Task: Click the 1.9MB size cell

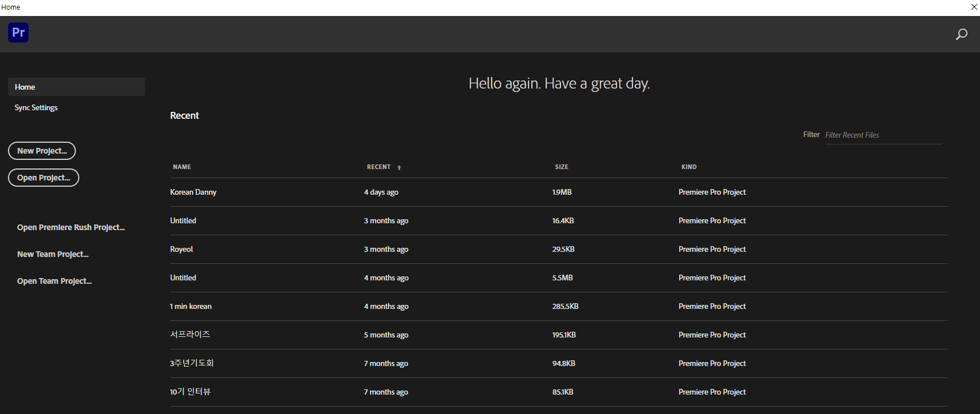Action: point(562,192)
